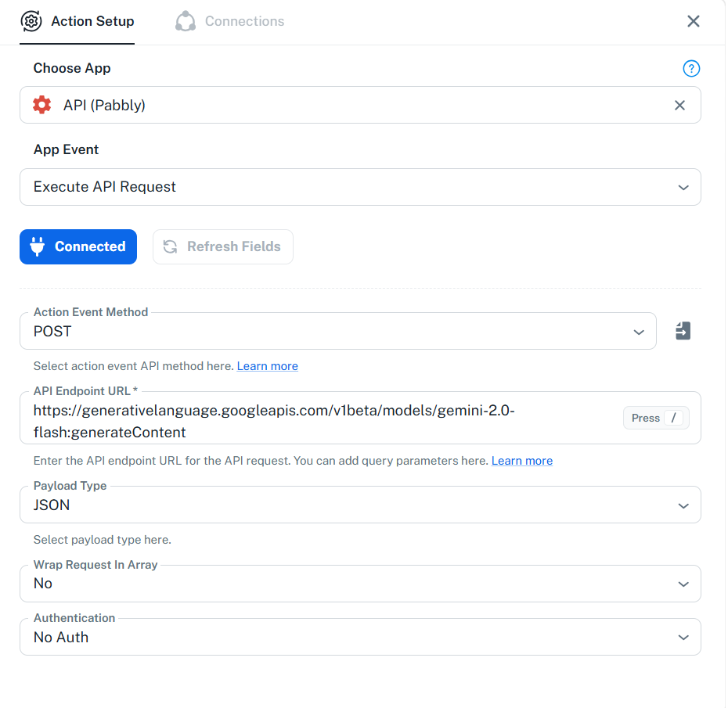The width and height of the screenshot is (728, 708).
Task: Open the Authentication No Auth dropdown
Action: (x=361, y=638)
